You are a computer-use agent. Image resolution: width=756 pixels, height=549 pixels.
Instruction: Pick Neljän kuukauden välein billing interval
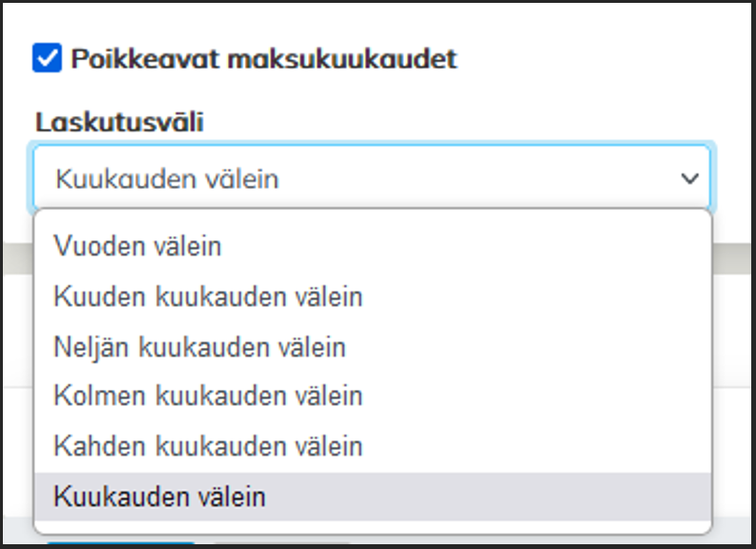tap(200, 347)
